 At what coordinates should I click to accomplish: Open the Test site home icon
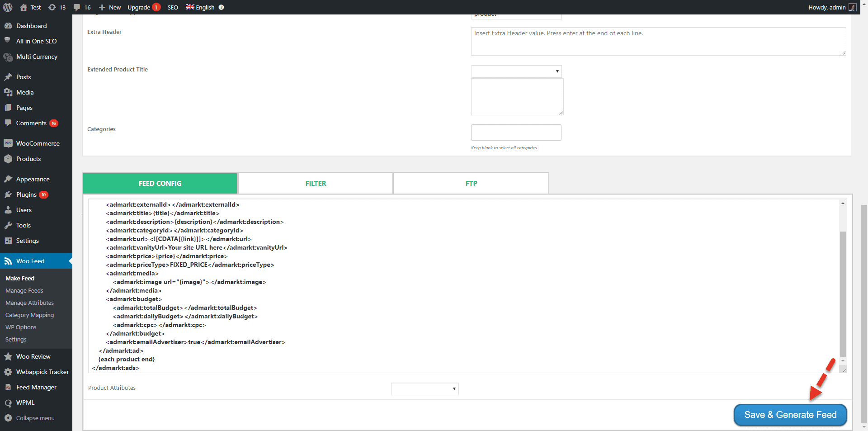pos(24,7)
